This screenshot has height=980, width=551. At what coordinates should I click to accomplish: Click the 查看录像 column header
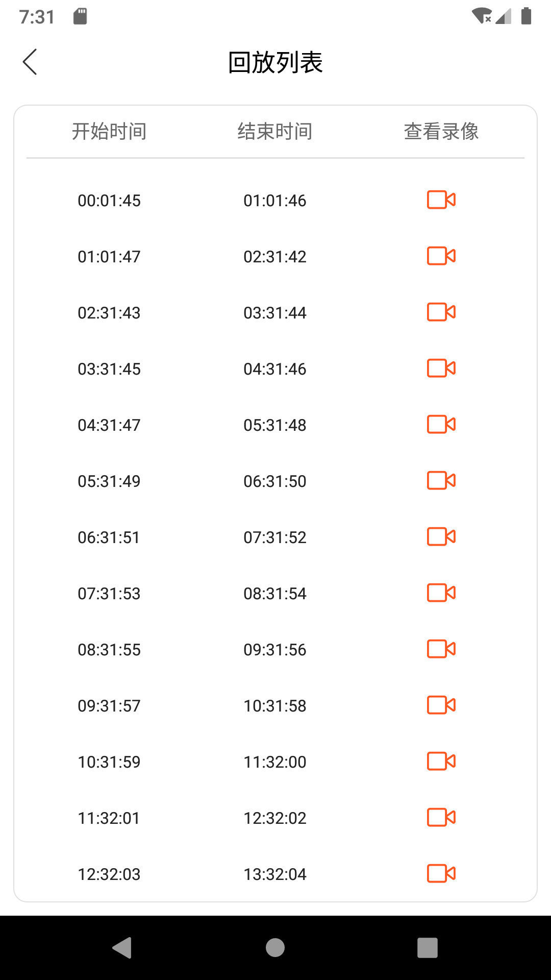[x=441, y=131]
